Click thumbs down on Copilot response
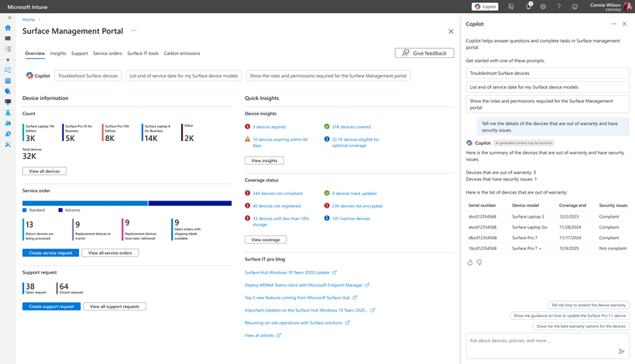The image size is (635, 364). (479, 263)
